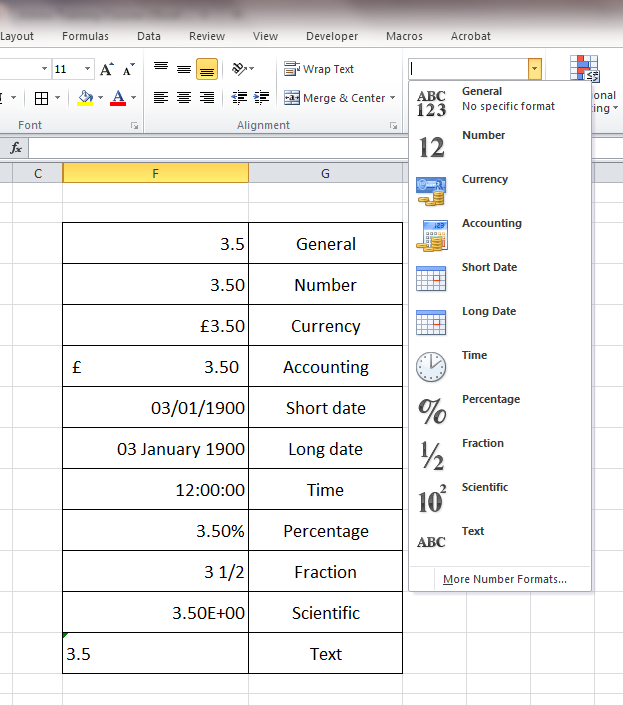623x705 pixels.
Task: Open the Font dialog launcher
Action: point(134,126)
